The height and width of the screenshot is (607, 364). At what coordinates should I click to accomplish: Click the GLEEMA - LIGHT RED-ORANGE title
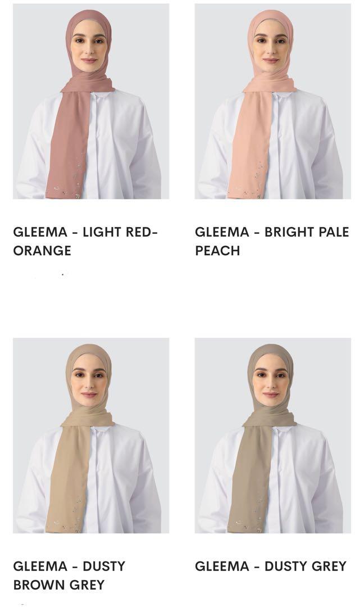pyautogui.click(x=85, y=241)
